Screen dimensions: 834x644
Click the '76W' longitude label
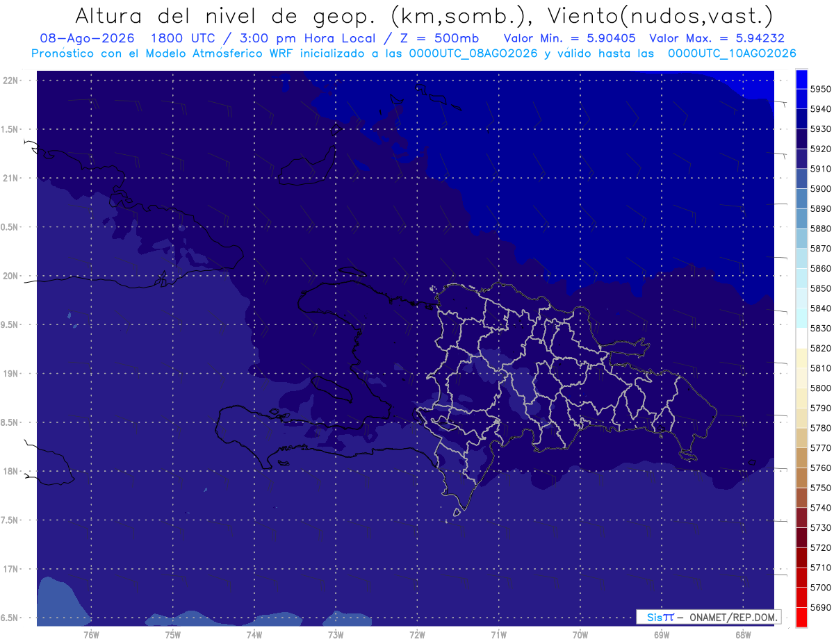tap(91, 634)
